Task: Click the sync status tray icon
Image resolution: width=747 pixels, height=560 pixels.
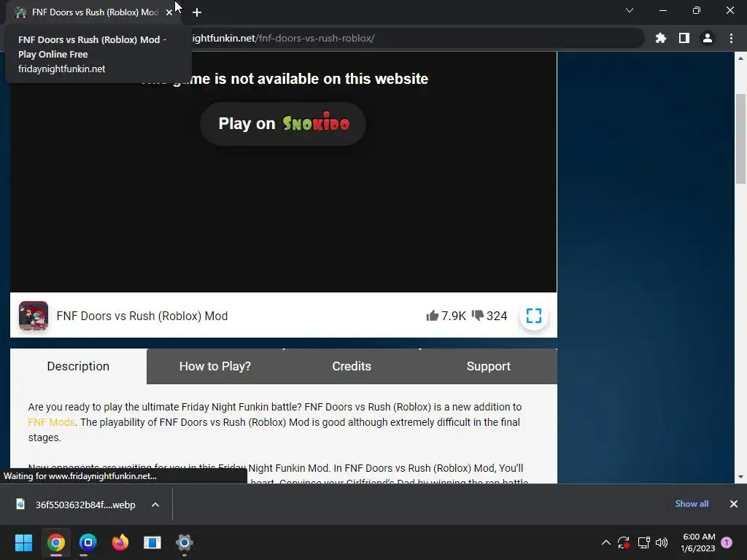Action: pos(624,542)
